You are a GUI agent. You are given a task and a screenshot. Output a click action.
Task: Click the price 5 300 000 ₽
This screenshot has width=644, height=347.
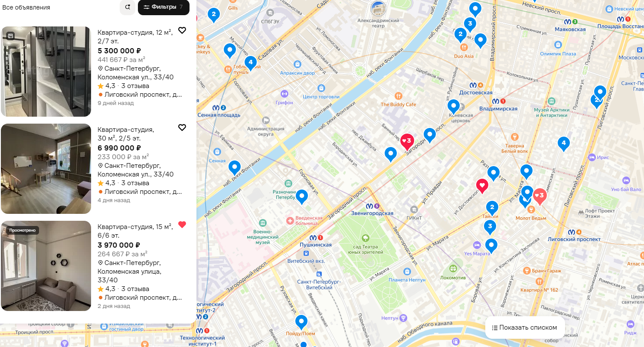click(119, 51)
